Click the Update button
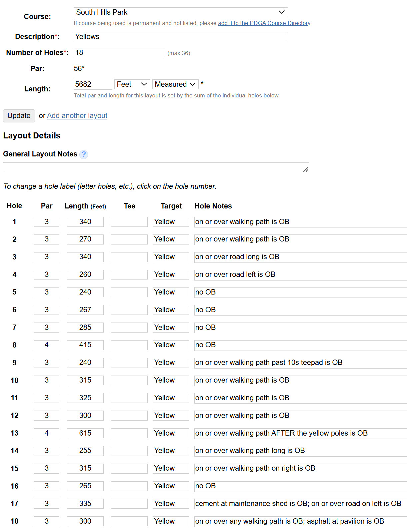407x532 pixels. click(19, 116)
